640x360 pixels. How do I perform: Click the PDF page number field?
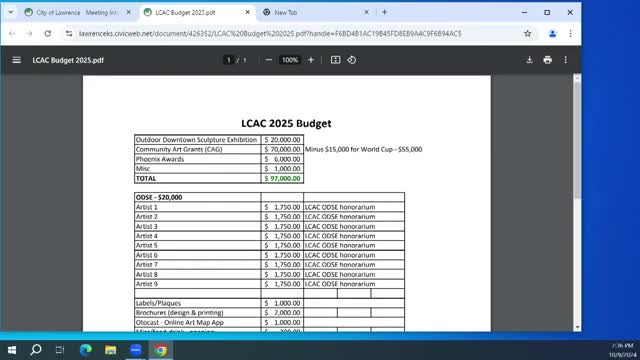click(x=229, y=60)
